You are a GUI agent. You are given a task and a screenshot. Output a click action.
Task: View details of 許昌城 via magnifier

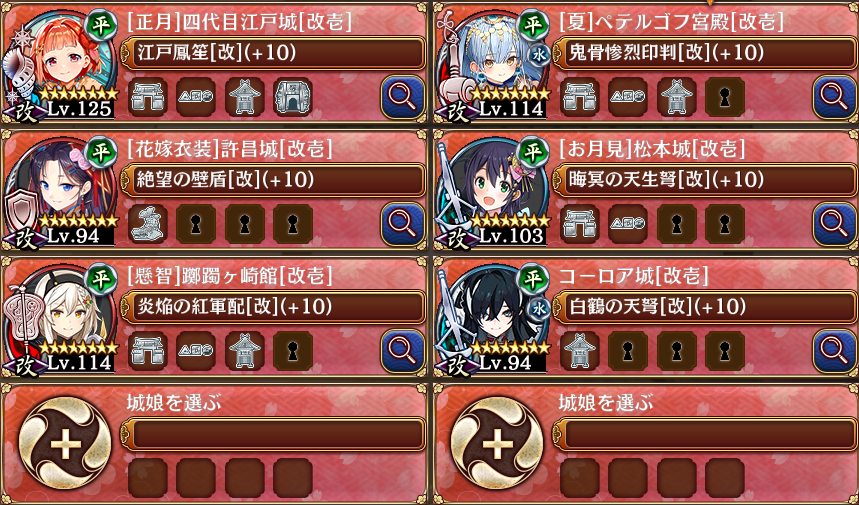[x=403, y=224]
